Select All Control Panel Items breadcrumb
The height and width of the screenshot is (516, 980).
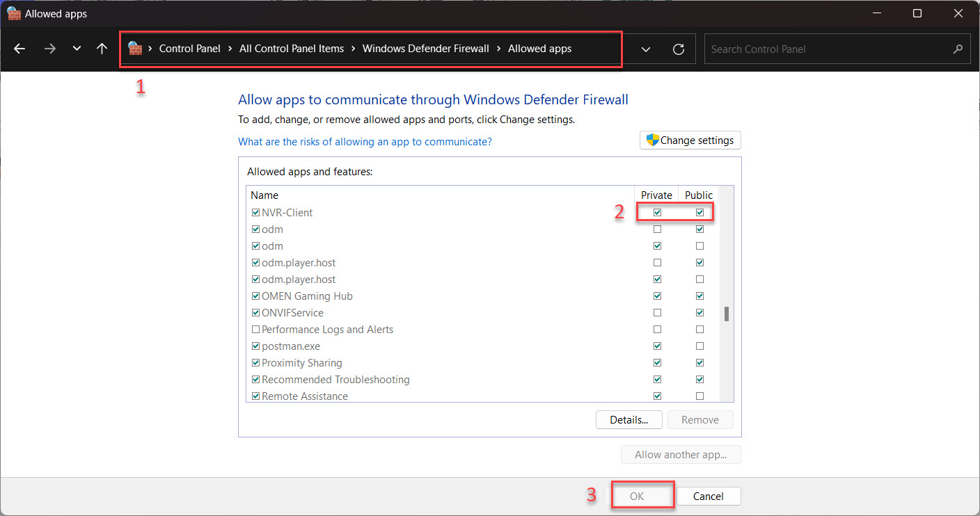(292, 49)
